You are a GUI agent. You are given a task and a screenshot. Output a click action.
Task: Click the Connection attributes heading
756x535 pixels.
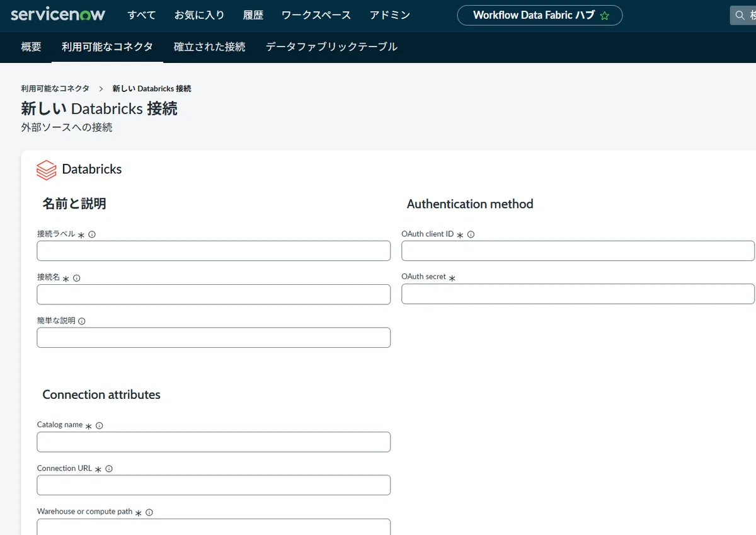101,394
